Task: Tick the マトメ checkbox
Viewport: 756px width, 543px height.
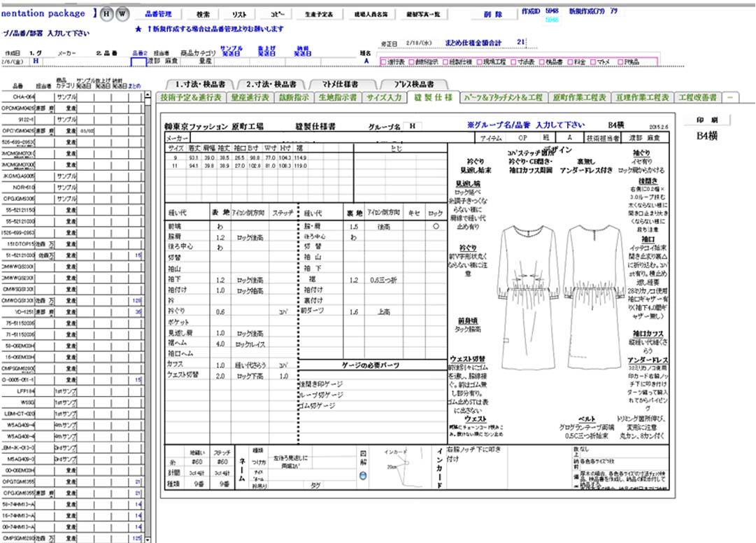Action: click(593, 62)
